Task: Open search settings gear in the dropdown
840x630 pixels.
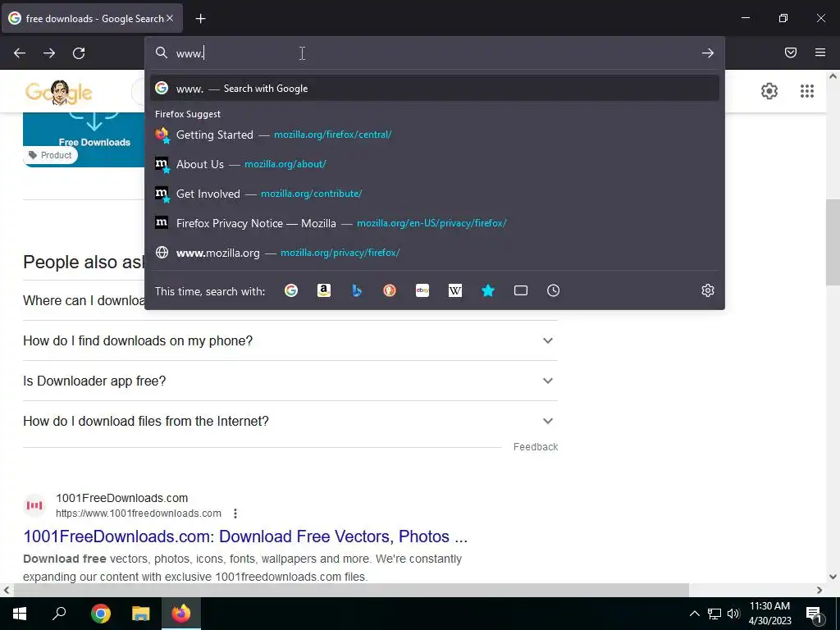Action: pos(708,290)
